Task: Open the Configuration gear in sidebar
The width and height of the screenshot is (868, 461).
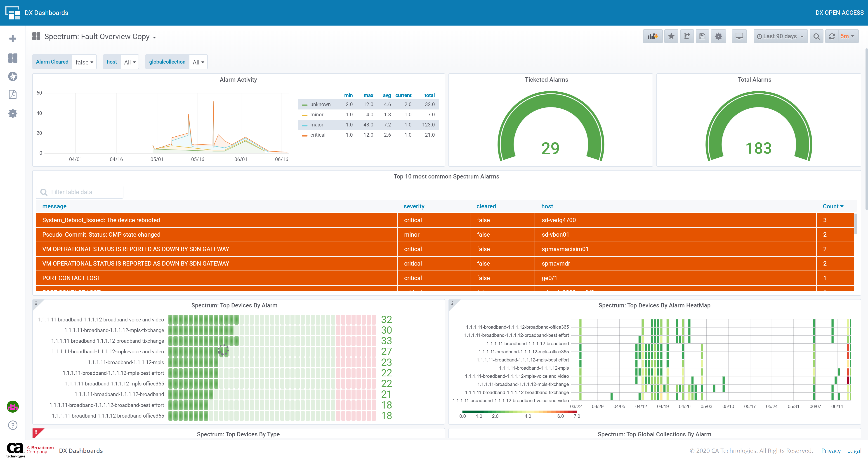Action: tap(13, 113)
